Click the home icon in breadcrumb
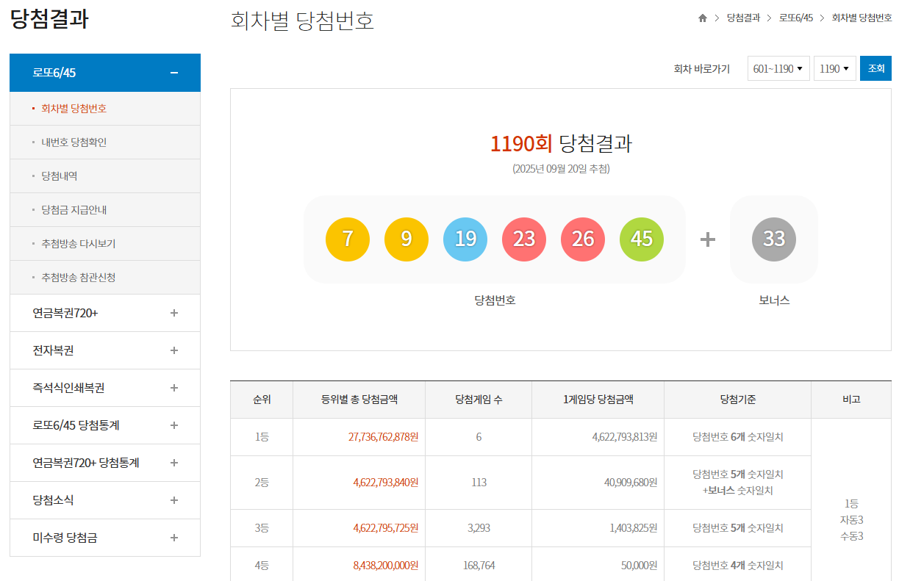 (702, 18)
